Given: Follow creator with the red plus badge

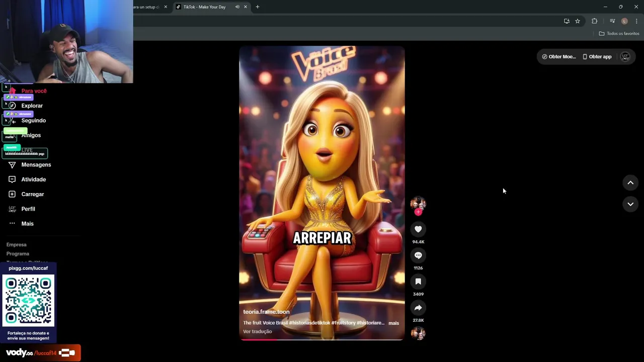Looking at the screenshot, I should pos(418,212).
